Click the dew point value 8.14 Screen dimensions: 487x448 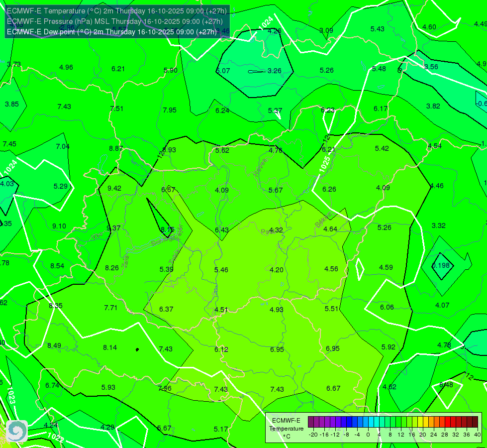point(110,347)
